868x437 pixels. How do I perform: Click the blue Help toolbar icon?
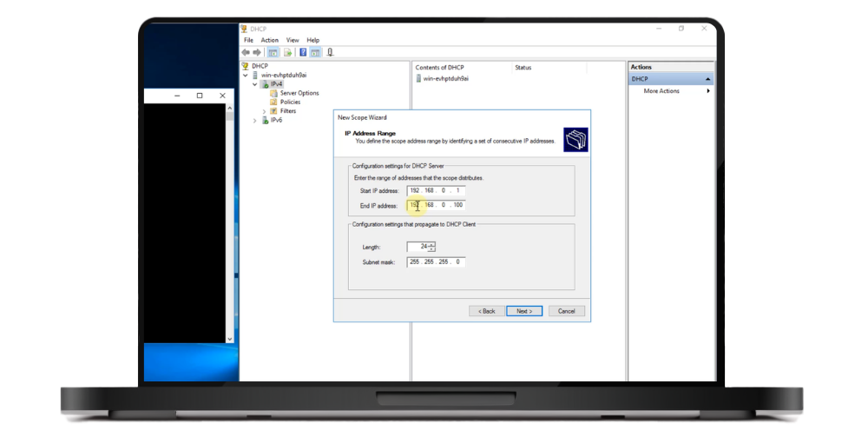tap(303, 52)
